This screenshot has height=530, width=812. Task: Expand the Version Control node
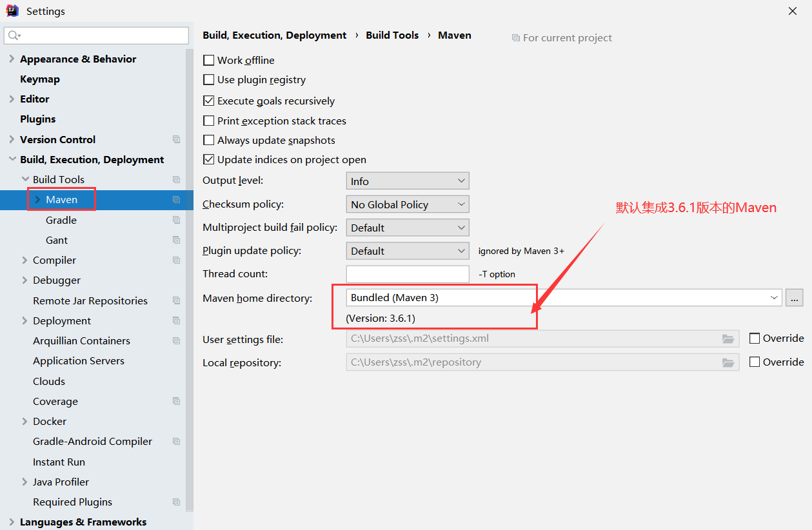[12, 139]
